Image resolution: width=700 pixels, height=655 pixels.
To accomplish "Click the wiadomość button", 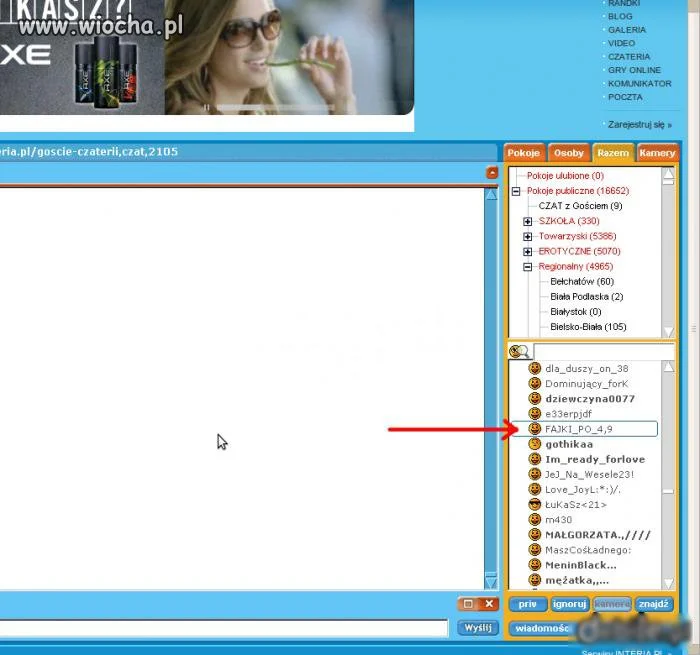I will point(542,628).
